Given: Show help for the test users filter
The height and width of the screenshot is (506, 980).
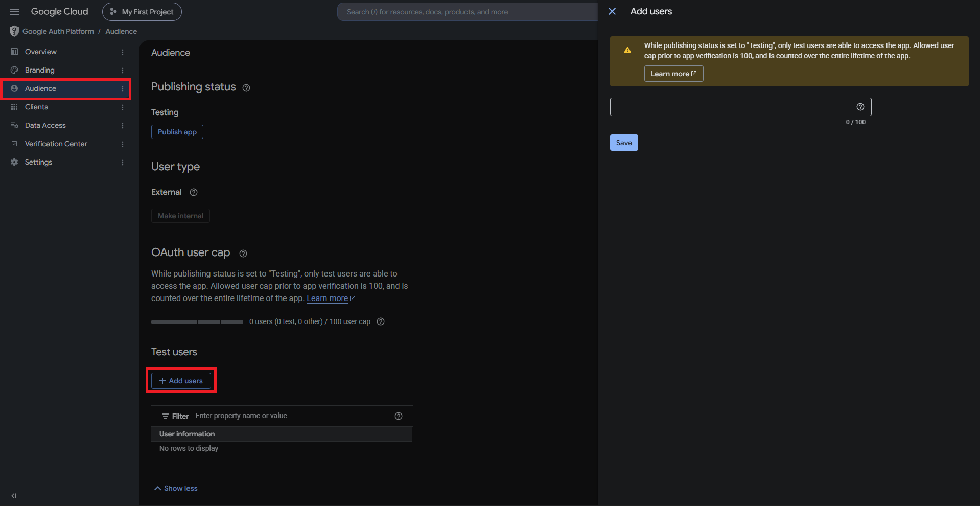Looking at the screenshot, I should tap(399, 416).
